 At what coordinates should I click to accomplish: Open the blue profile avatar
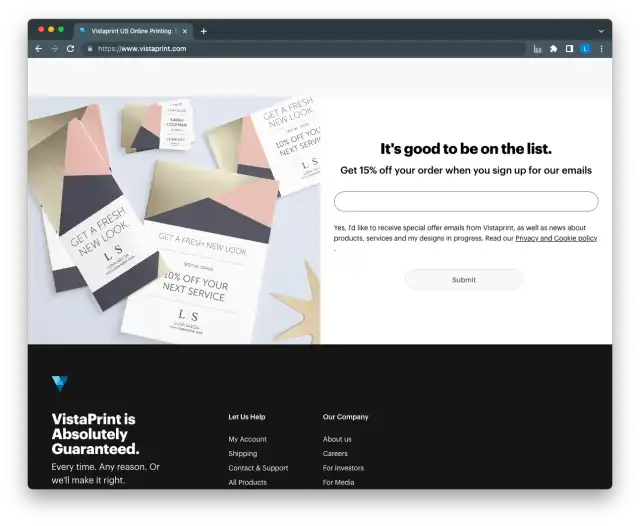(585, 49)
